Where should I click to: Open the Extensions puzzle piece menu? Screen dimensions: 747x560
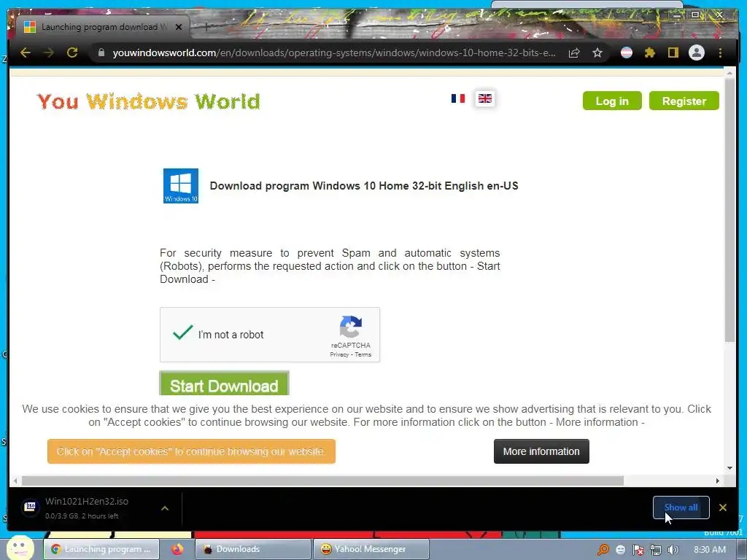click(x=650, y=52)
